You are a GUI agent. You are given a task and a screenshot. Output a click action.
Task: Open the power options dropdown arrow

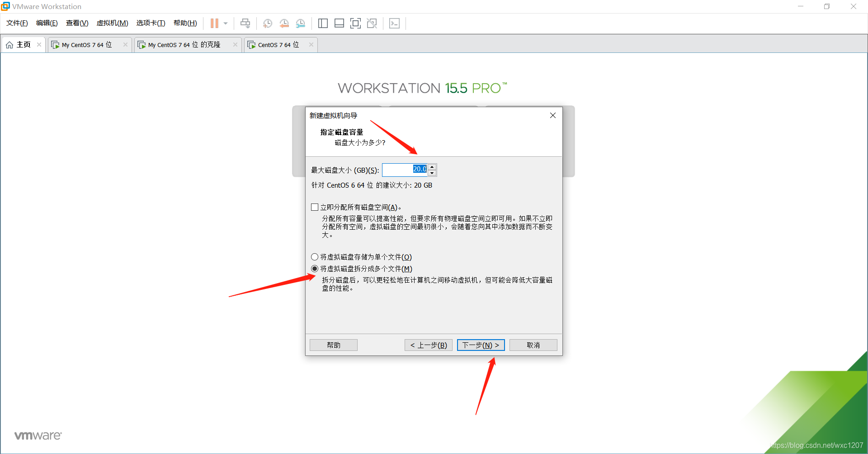pyautogui.click(x=226, y=23)
